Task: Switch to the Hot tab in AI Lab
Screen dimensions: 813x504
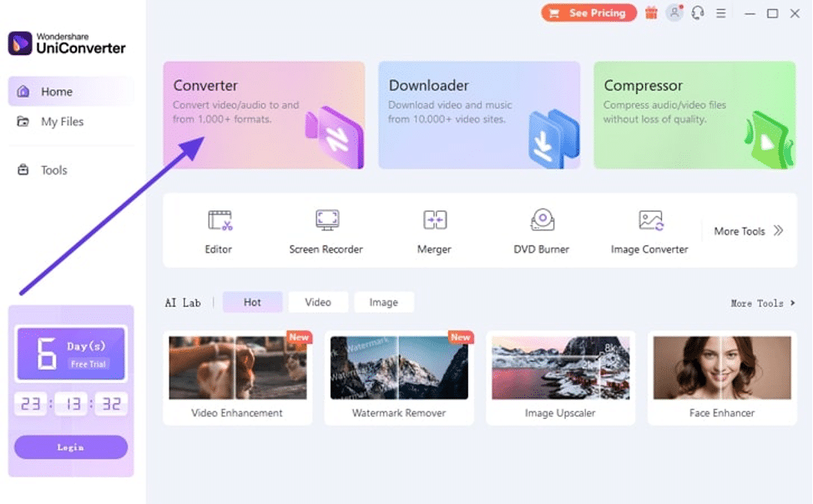Action: click(252, 302)
